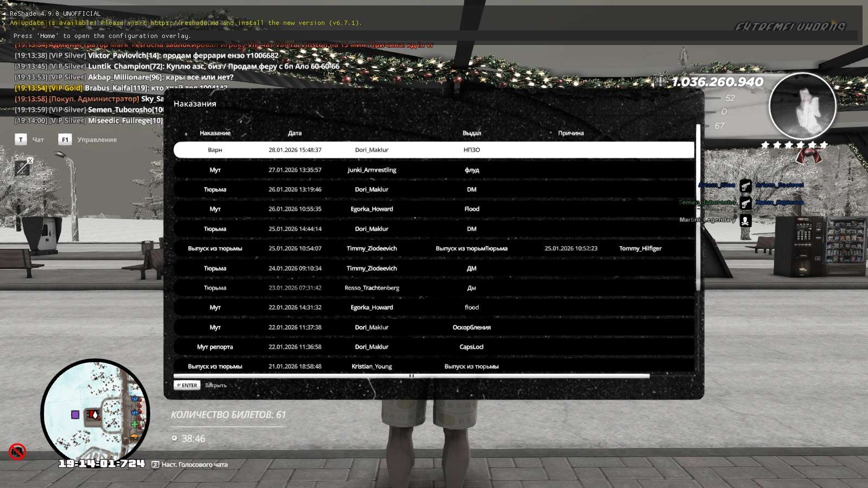
Task: Click the 38:46 timer text
Action: (x=193, y=439)
